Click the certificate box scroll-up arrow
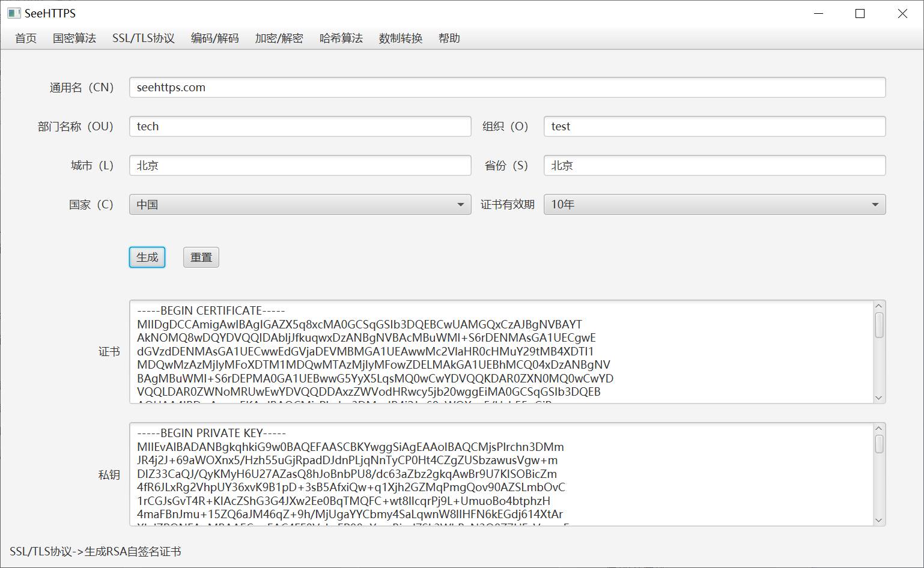 879,306
